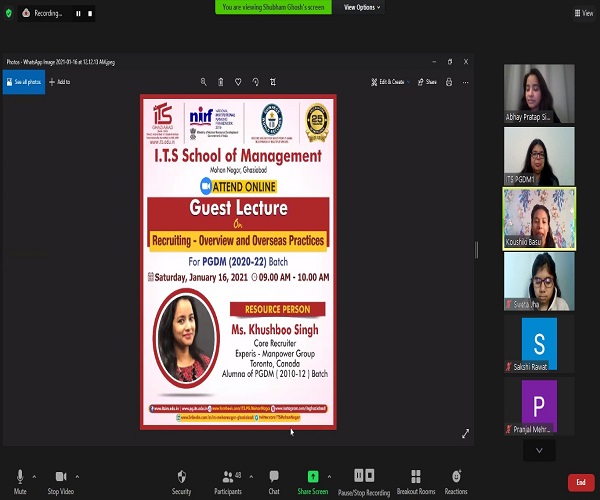The height and width of the screenshot is (500, 600).
Task: Expand arrow next to Participants
Action: pos(251,477)
